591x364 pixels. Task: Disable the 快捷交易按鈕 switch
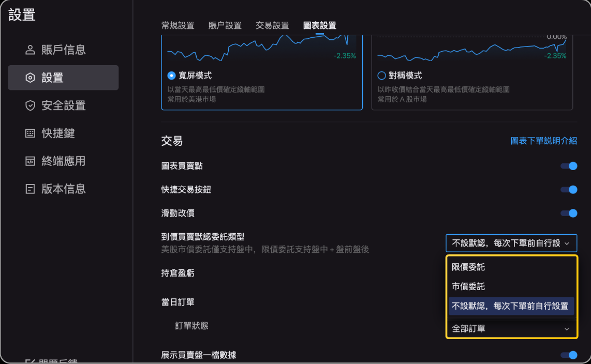point(568,190)
